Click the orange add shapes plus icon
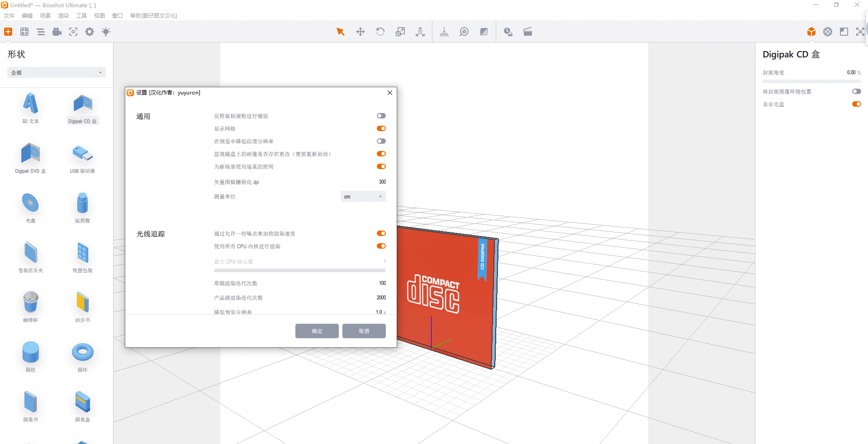Image resolution: width=868 pixels, height=444 pixels. coord(8,32)
